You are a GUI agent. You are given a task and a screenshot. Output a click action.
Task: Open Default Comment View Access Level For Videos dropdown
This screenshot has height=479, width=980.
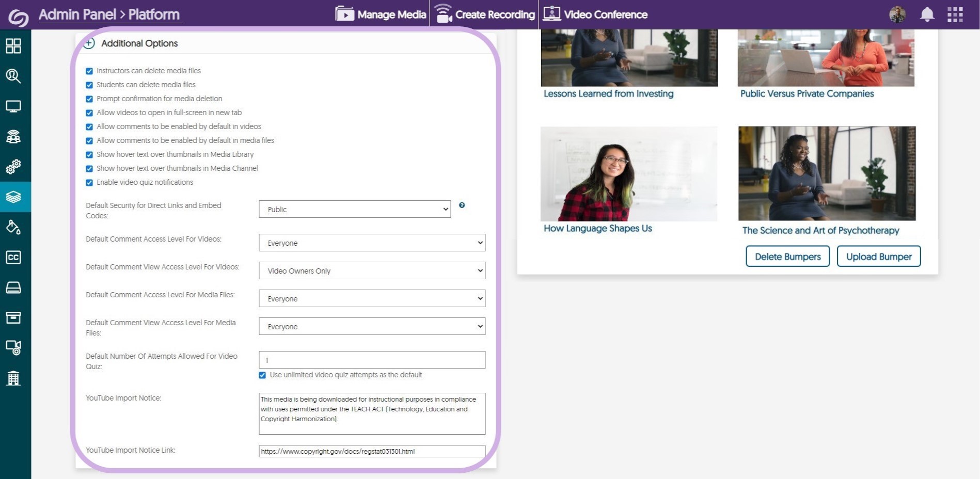(372, 270)
